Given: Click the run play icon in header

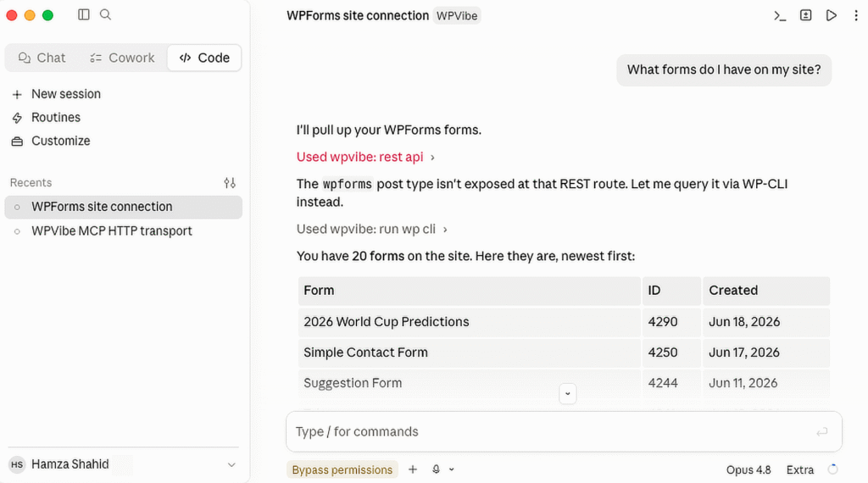Looking at the screenshot, I should click(831, 15).
